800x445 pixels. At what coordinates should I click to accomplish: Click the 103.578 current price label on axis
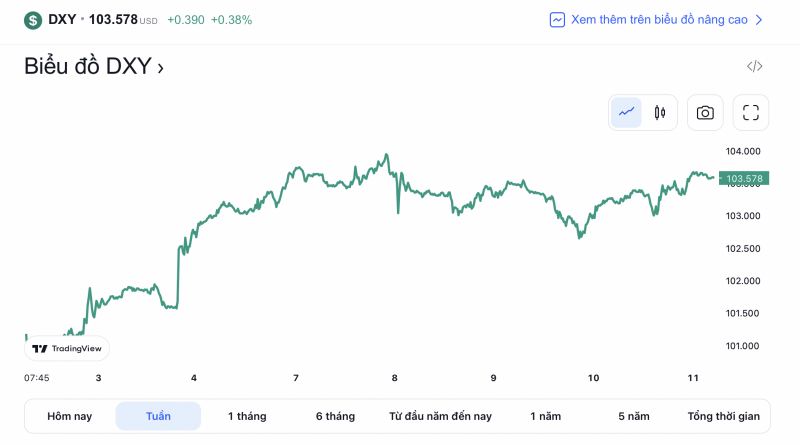(x=744, y=179)
